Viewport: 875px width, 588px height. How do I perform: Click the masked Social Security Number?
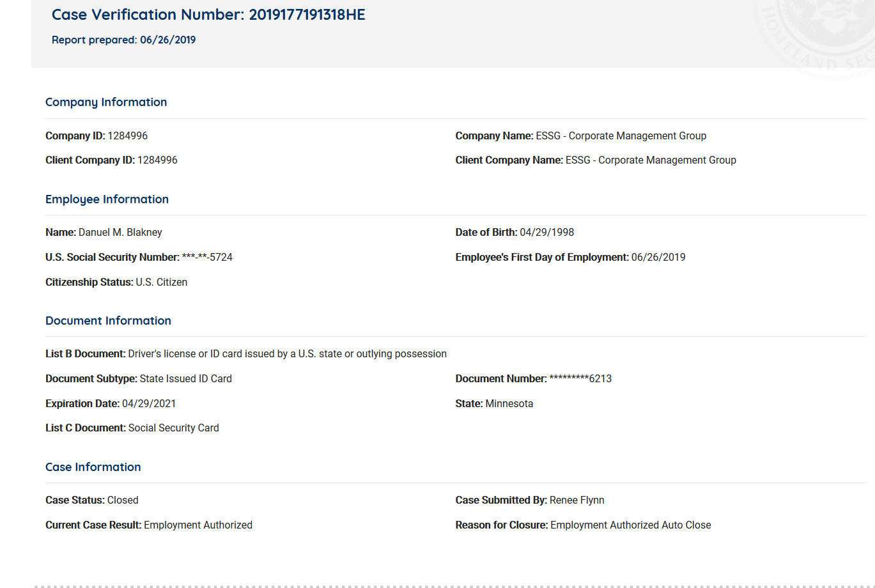[207, 258]
